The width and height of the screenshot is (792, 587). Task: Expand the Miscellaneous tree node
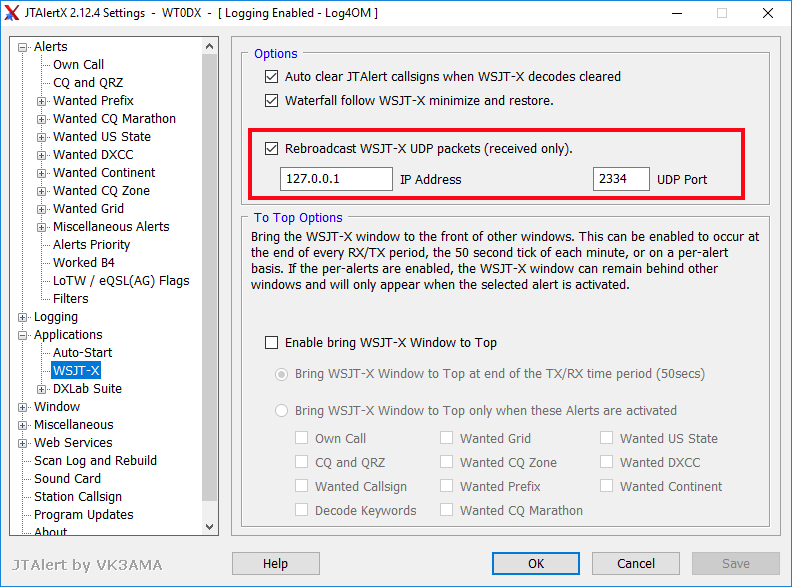[x=22, y=425]
